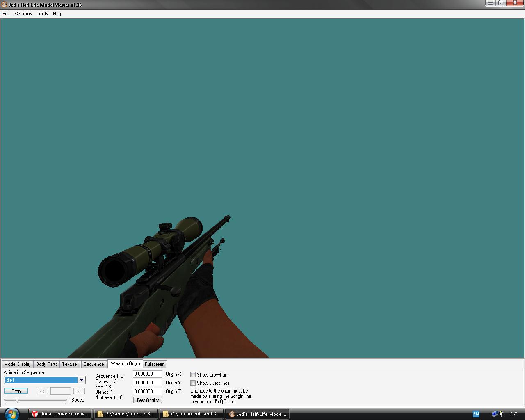Switch to the C:\Documents and S folder window
525x420 pixels.
[x=191, y=414]
